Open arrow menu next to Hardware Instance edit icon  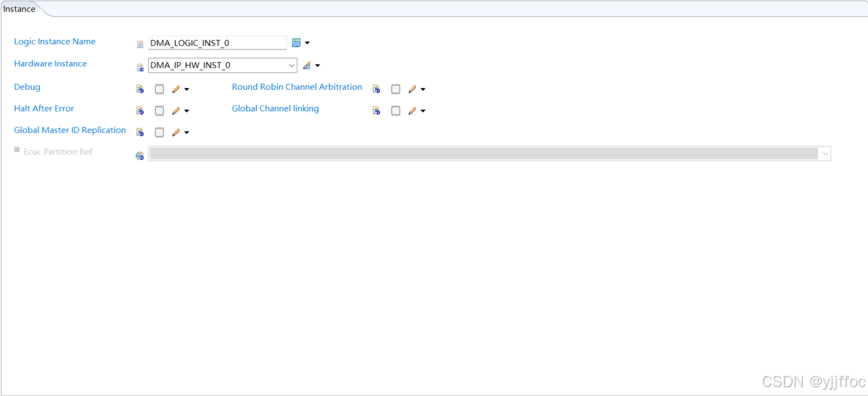[318, 66]
